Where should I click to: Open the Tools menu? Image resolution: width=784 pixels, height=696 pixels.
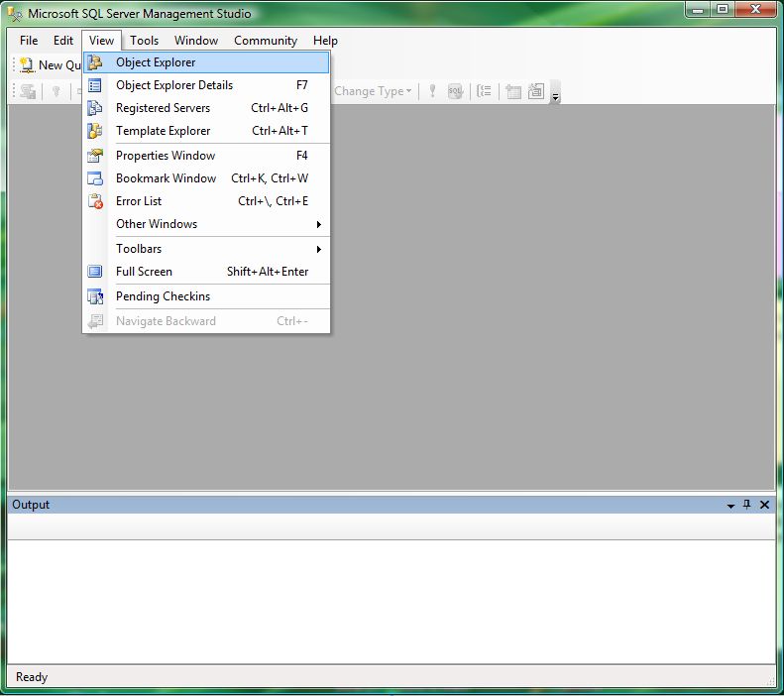[144, 41]
